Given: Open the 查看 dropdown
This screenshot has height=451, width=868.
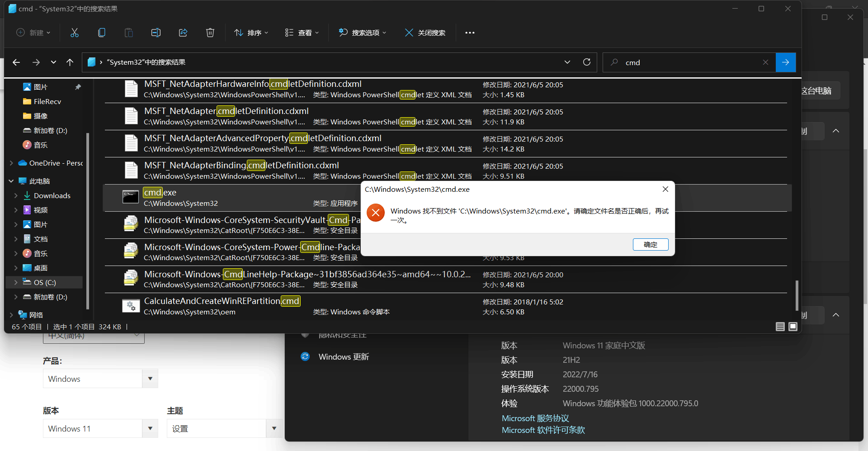Looking at the screenshot, I should pos(302,33).
